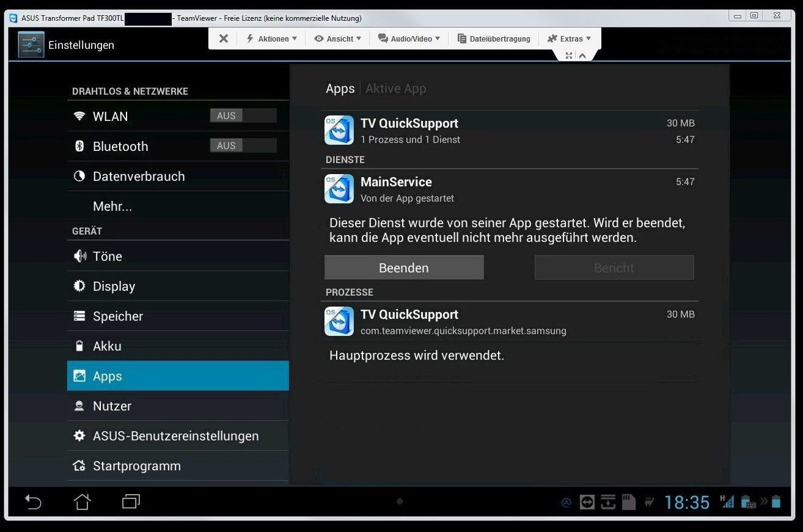This screenshot has width=803, height=532.
Task: Click the MainService row title
Action: [x=396, y=182]
